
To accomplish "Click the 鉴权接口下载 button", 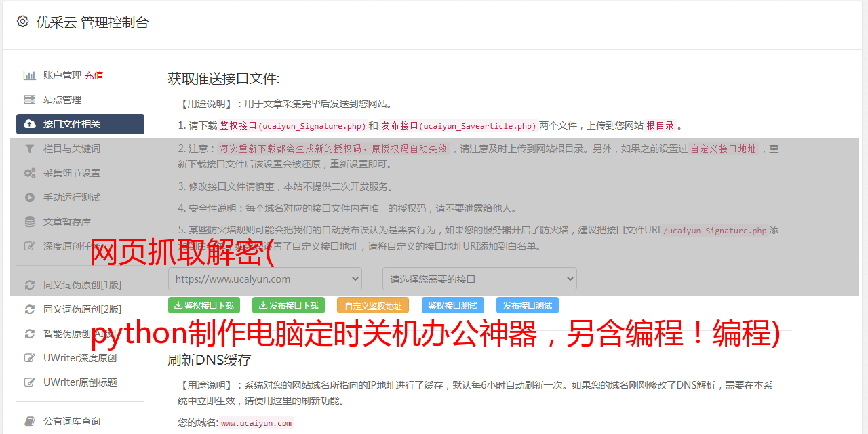I will [204, 305].
